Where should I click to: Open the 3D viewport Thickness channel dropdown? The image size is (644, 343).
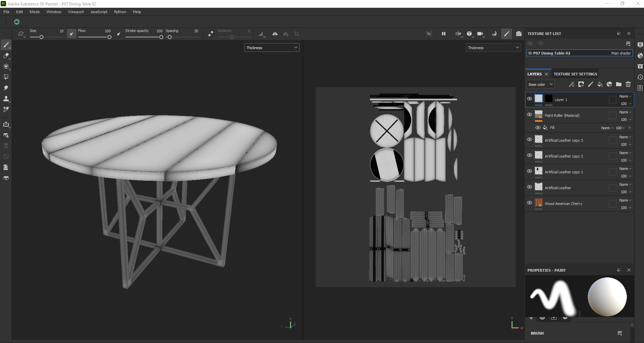(272, 48)
